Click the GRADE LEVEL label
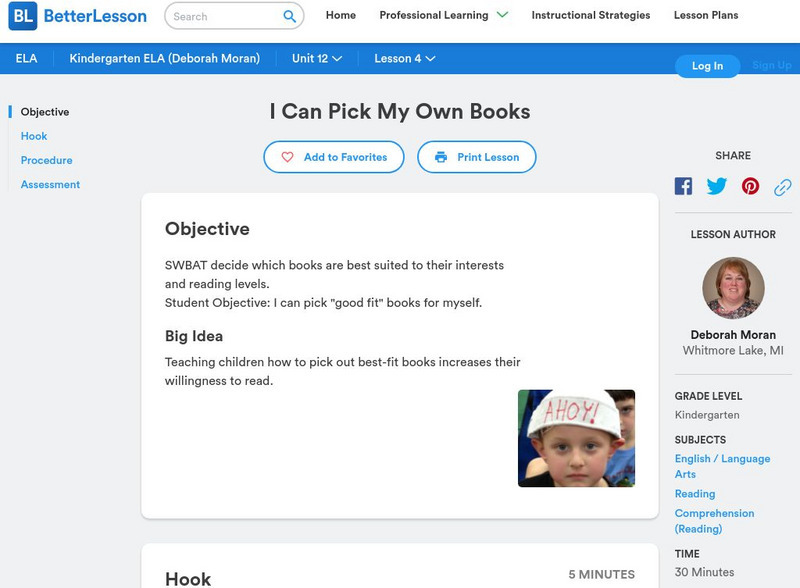The image size is (800, 588). tap(708, 396)
